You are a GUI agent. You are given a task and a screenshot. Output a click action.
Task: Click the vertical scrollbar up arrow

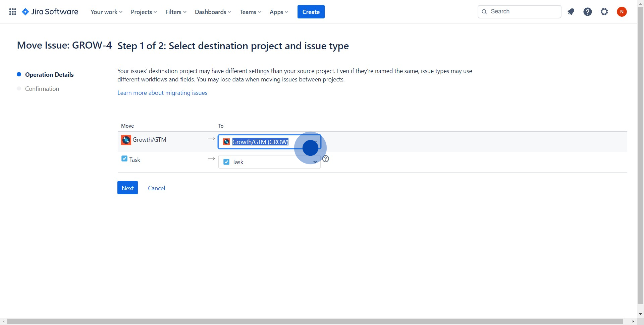coord(640,4)
